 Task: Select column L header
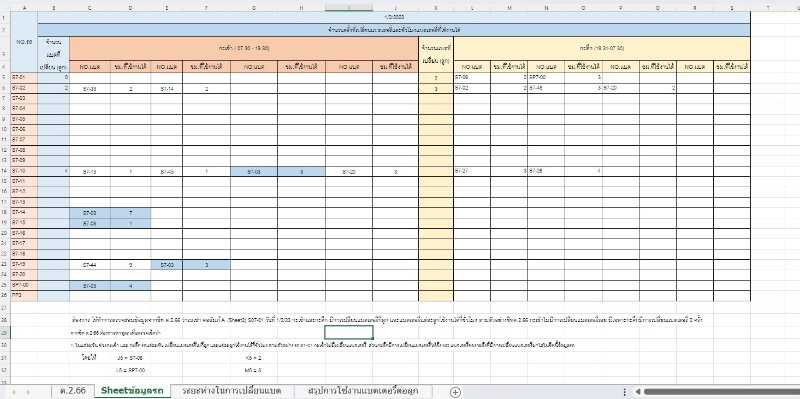point(472,8)
